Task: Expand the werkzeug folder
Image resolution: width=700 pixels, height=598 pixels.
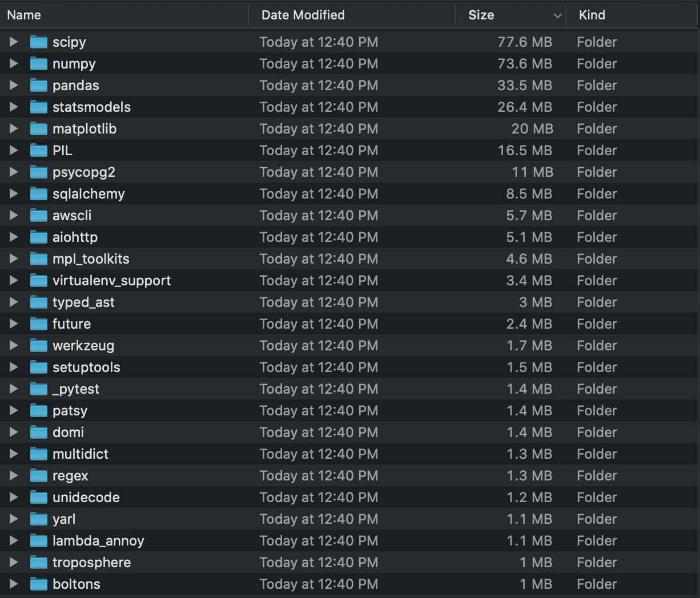Action: click(x=13, y=345)
